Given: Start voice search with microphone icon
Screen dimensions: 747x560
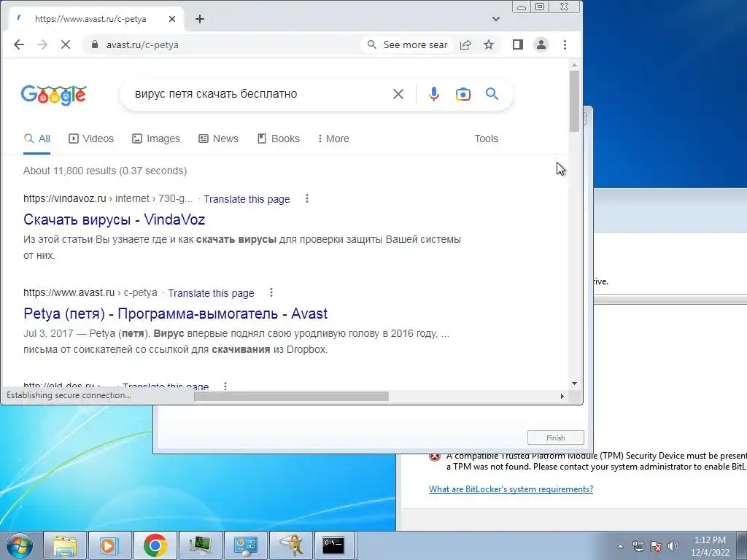Looking at the screenshot, I should (433, 94).
